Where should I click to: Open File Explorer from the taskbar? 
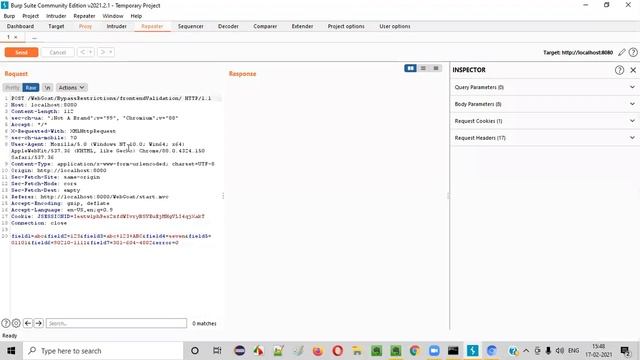click(x=357, y=351)
